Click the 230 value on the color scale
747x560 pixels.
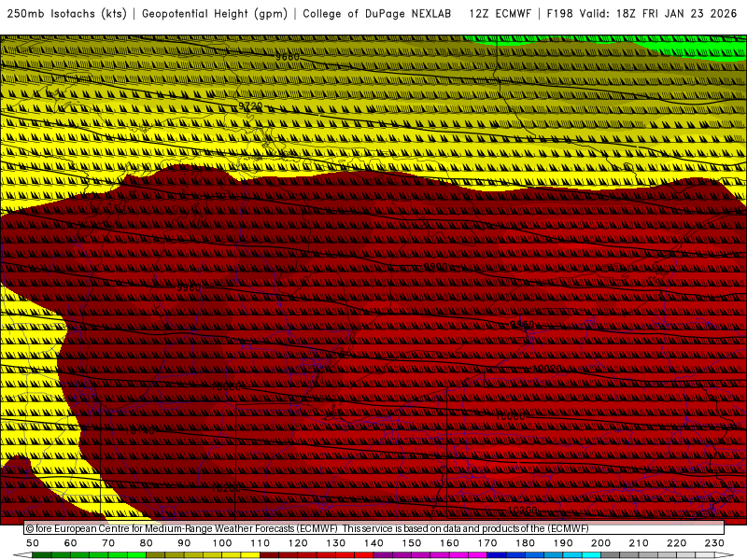(714, 543)
